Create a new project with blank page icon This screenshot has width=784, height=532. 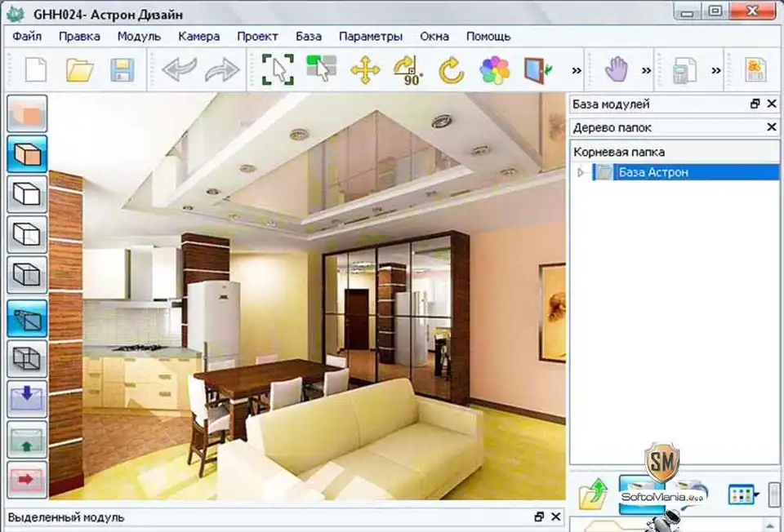click(36, 70)
